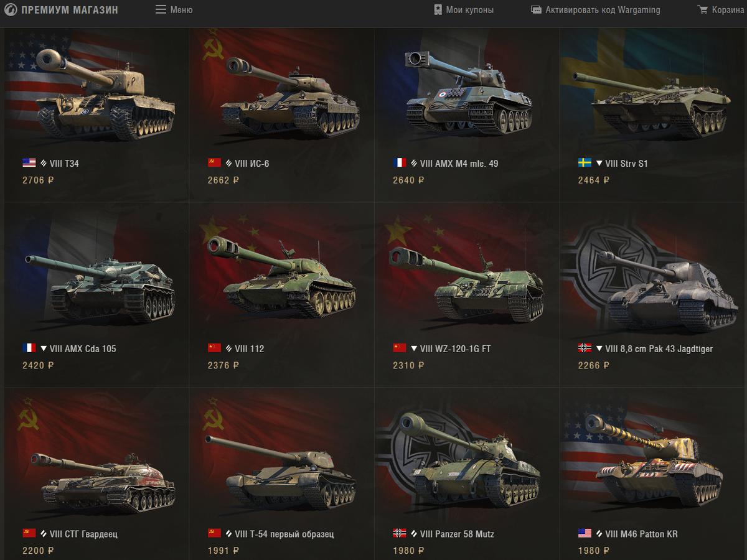Open the Корзина shopping cart icon

[703, 10]
